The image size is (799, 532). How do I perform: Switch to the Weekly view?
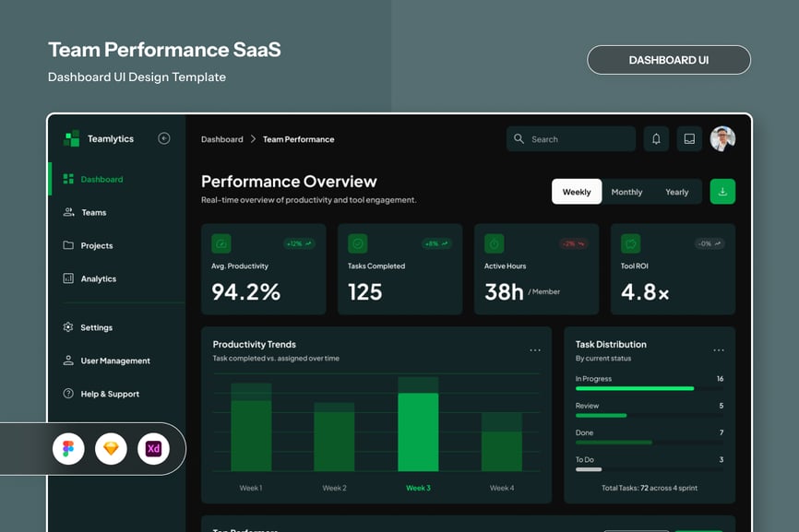pos(577,192)
